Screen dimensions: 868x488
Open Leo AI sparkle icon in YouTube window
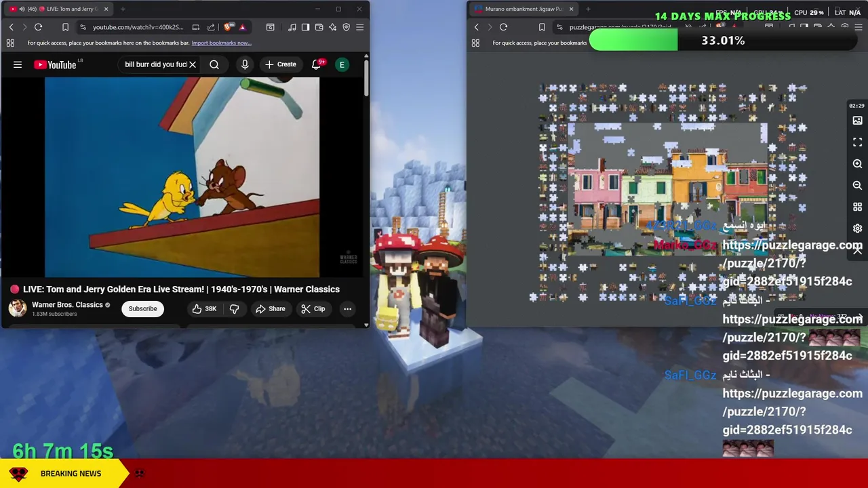click(332, 27)
